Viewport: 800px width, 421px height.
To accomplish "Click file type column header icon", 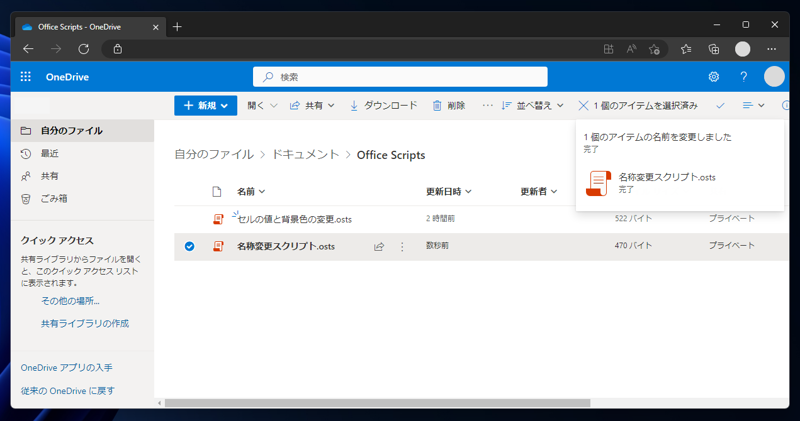I will [217, 192].
